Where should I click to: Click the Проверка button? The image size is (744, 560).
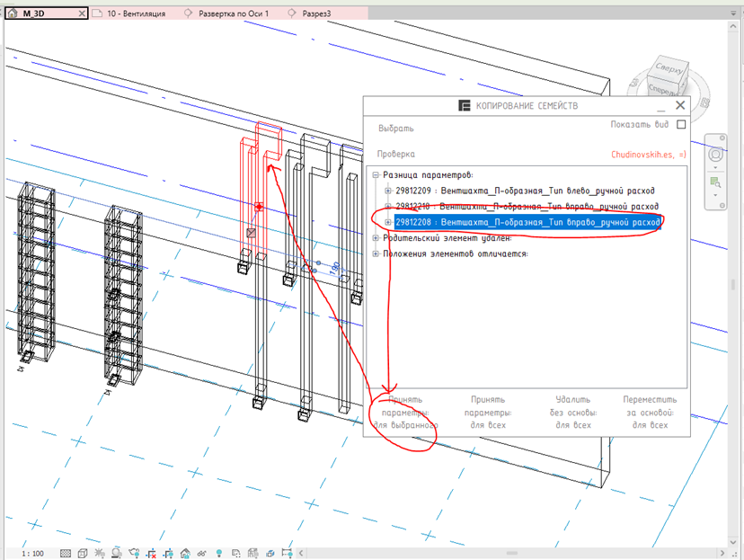coord(395,154)
